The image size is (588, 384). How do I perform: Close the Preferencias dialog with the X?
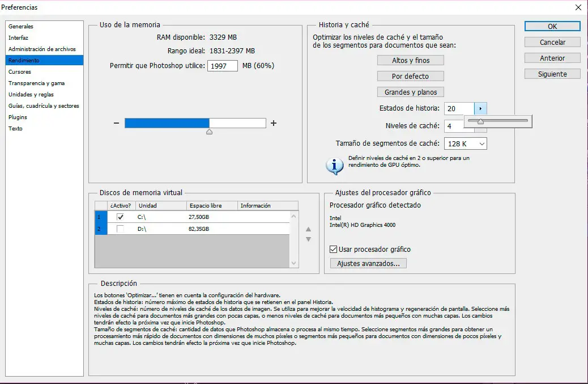578,7
